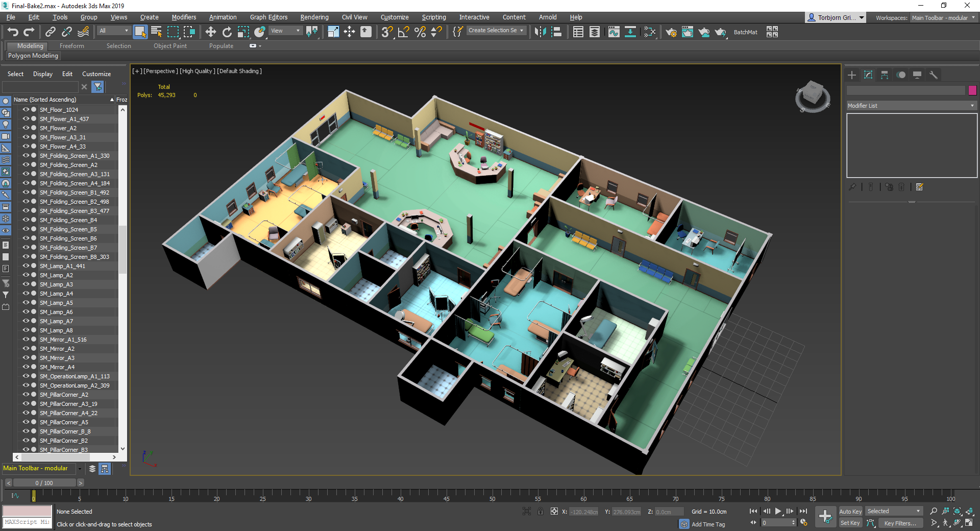Viewport: 980px width, 531px height.
Task: Click the Key Filters button
Action: coord(900,523)
